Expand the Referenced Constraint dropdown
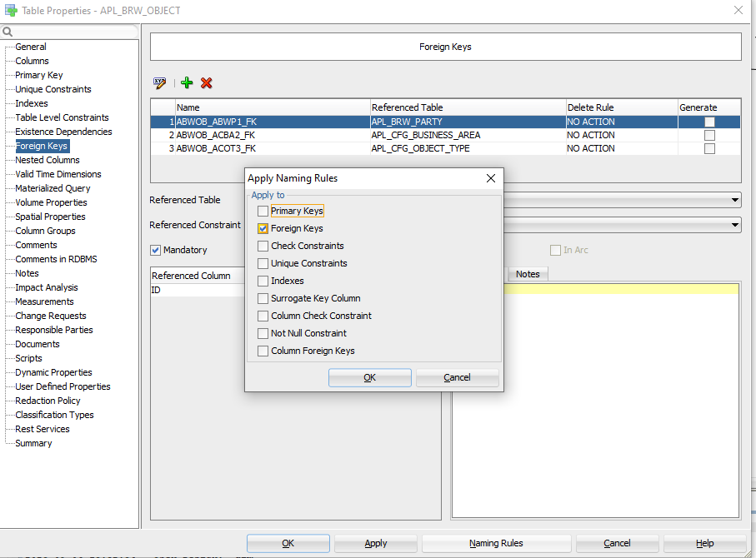This screenshot has width=756, height=558. 734,225
